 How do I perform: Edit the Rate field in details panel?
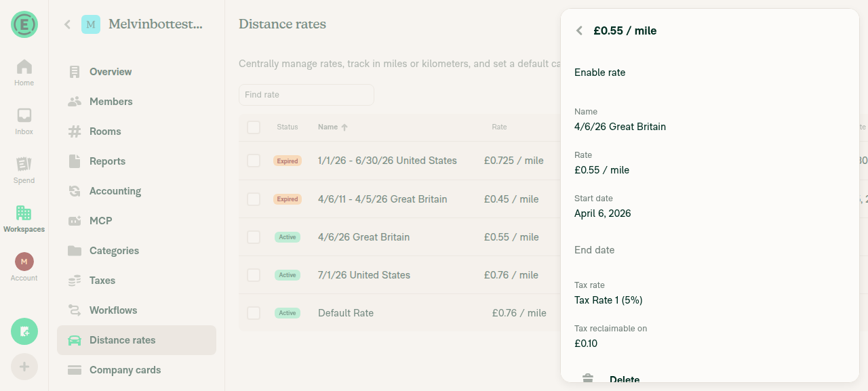(x=710, y=163)
